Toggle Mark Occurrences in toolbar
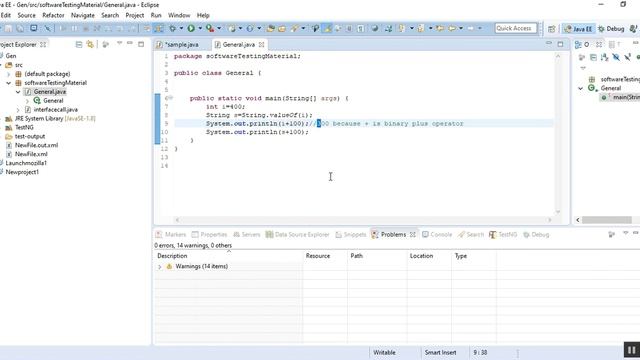This screenshot has width=640, height=360. pyautogui.click(x=327, y=28)
